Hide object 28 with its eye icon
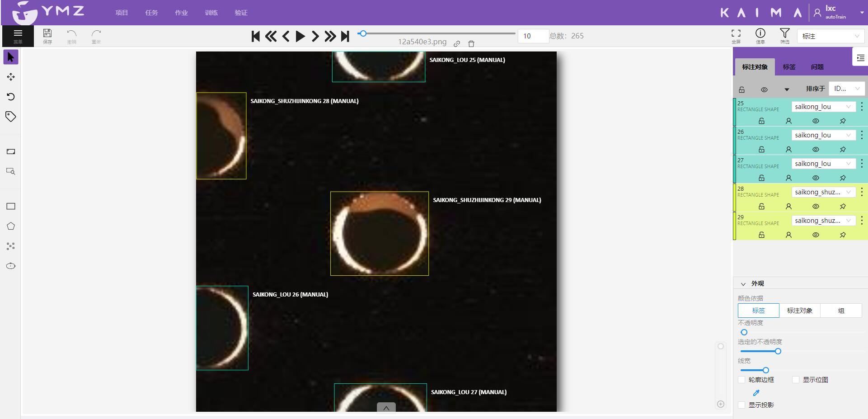868x419 pixels. pos(816,207)
